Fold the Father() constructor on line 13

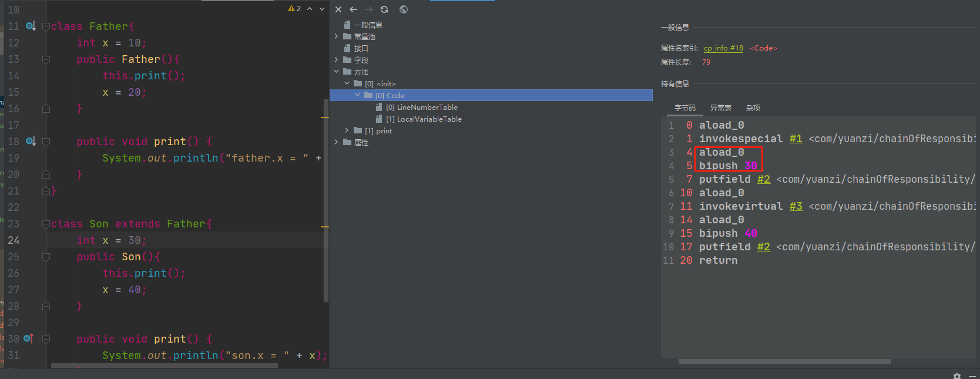pos(46,59)
